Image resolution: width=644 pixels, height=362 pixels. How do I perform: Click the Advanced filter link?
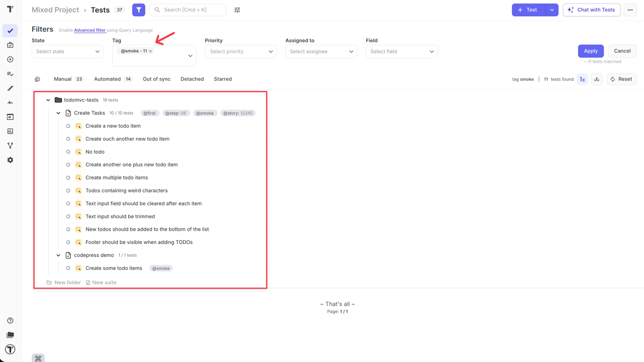tap(90, 30)
